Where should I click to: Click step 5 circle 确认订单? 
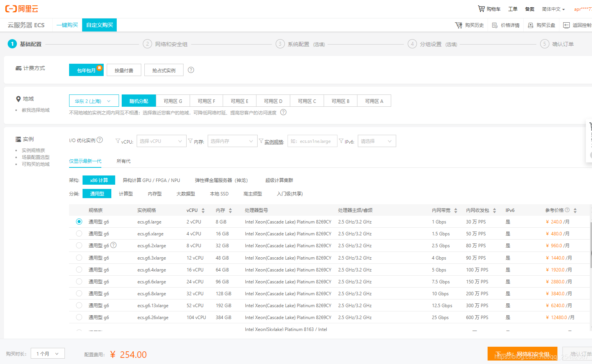[544, 44]
